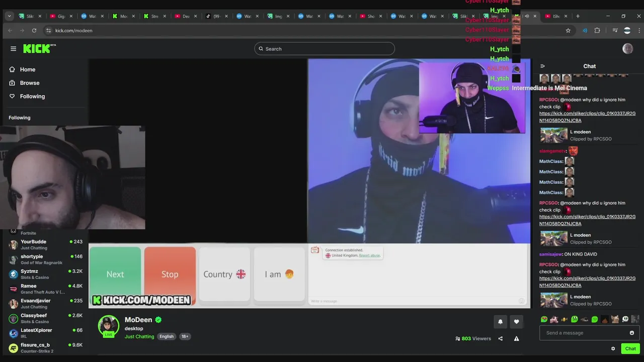The image size is (644, 362).
Task: Click site info icon in address bar
Action: point(48,30)
